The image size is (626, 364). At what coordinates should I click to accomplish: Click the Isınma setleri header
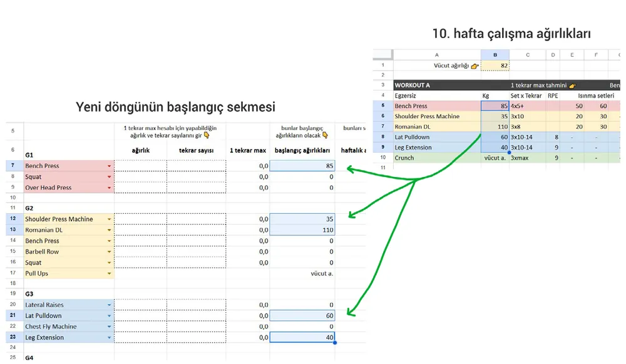click(x=596, y=96)
